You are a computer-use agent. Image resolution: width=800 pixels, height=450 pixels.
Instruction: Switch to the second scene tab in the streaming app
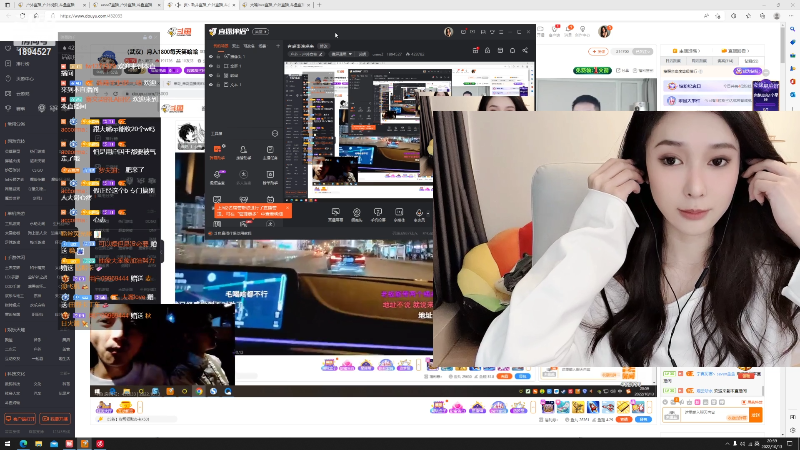(236, 46)
